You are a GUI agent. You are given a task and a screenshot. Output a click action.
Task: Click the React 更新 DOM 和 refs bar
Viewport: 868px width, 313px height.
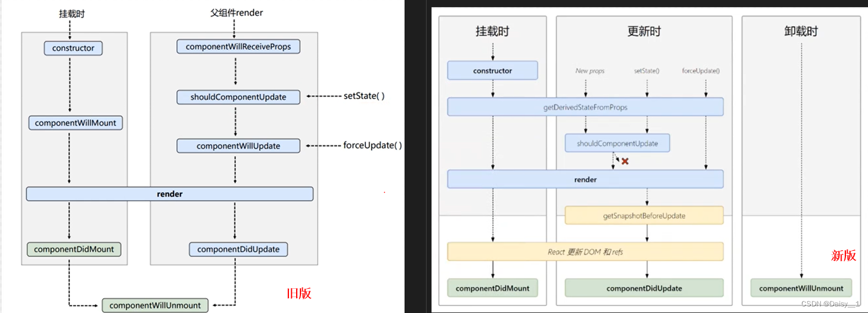[x=585, y=252]
